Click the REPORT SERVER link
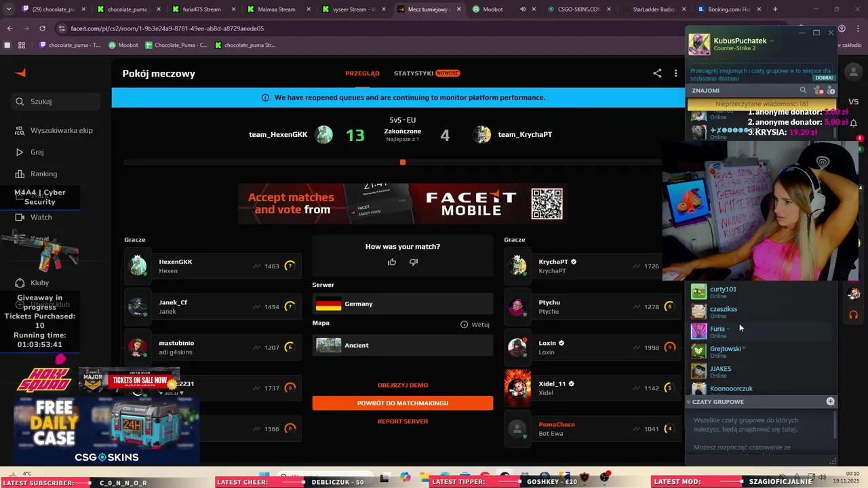The height and width of the screenshot is (488, 868). click(403, 422)
